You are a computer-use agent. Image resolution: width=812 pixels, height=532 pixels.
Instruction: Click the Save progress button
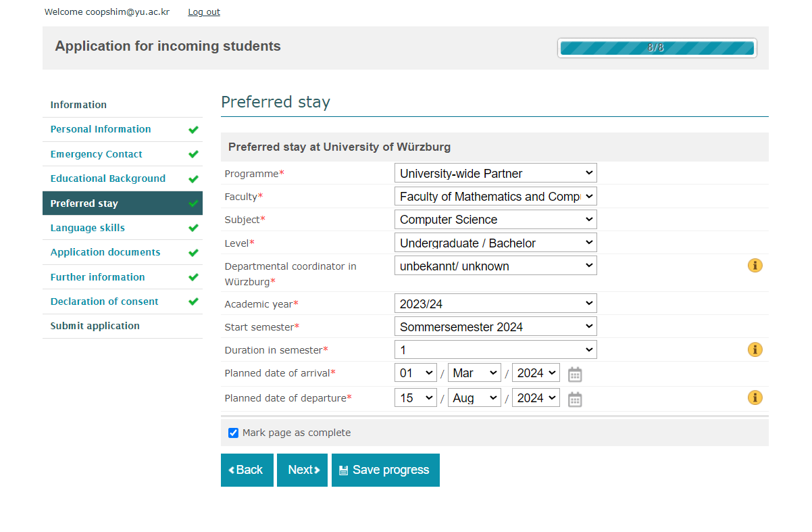(x=385, y=470)
